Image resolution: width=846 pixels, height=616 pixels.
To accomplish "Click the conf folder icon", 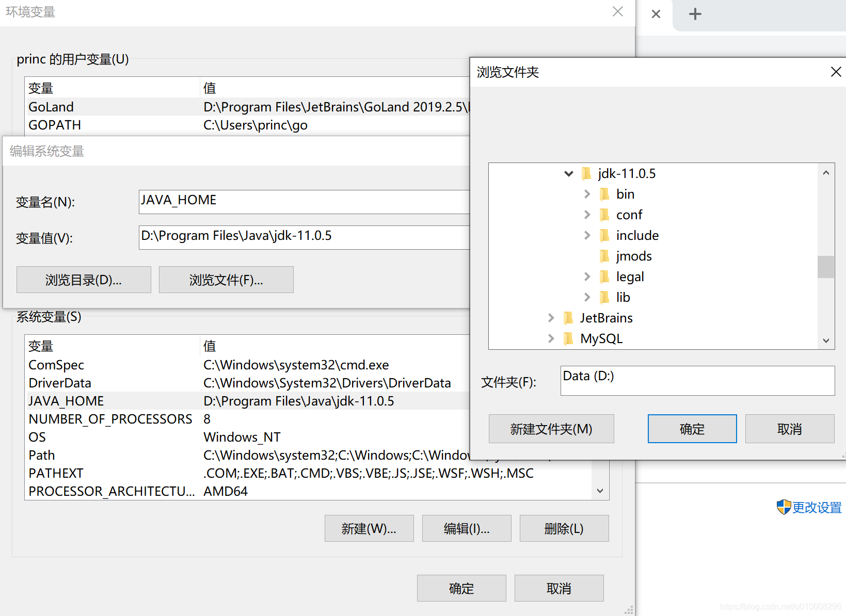I will tap(604, 215).
